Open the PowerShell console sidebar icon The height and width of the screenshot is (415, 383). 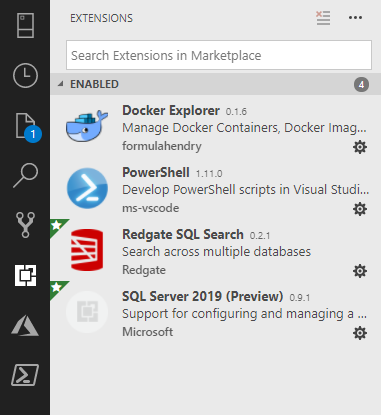25,375
